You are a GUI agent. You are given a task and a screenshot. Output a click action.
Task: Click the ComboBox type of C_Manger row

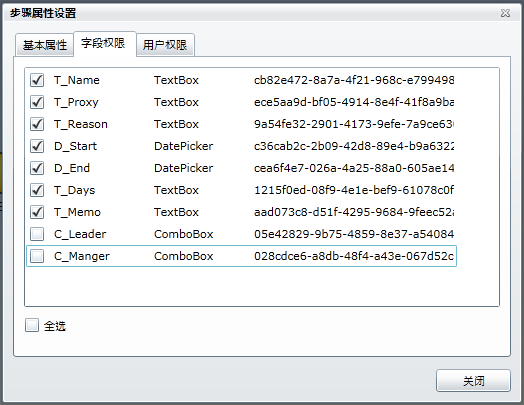[183, 256]
